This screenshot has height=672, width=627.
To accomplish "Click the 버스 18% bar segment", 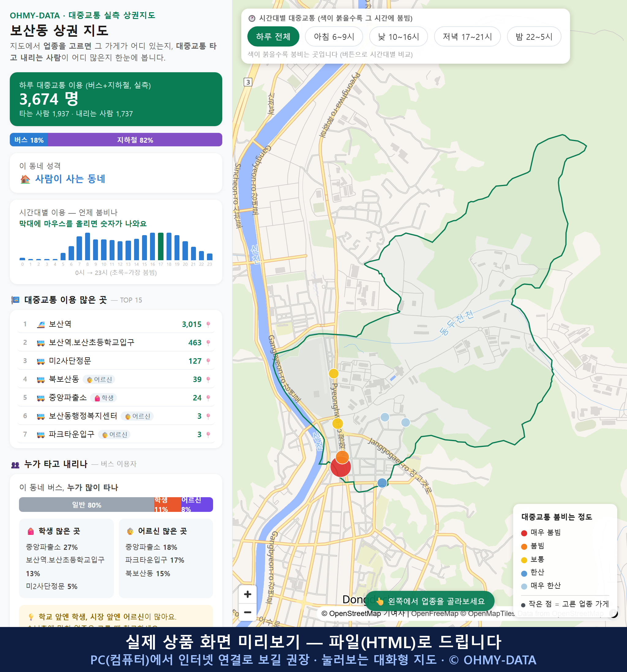I will coord(29,140).
